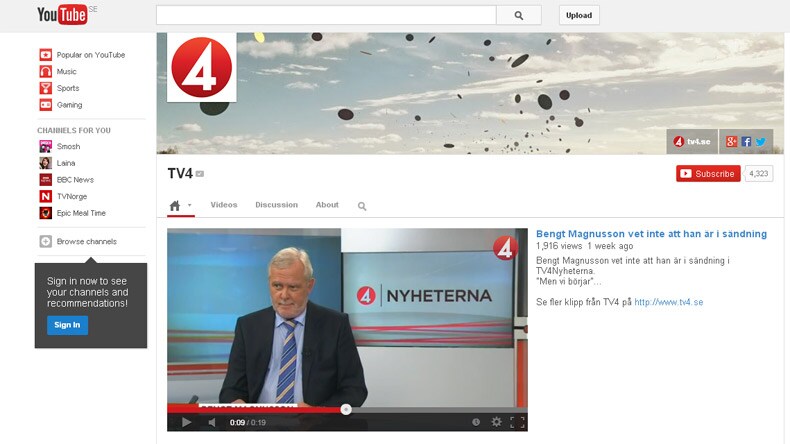Switch to the Videos tab

point(224,205)
